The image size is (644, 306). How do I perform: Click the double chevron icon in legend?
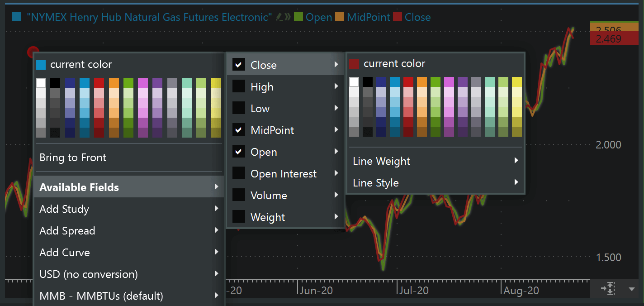[x=288, y=17]
